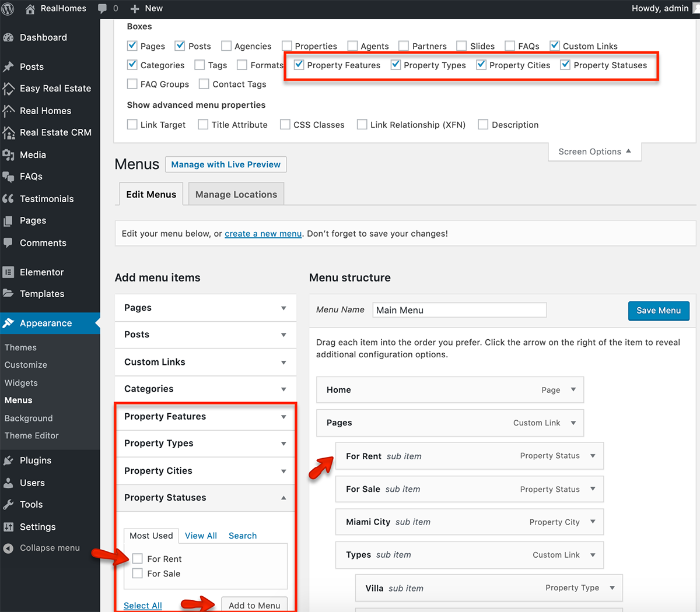The image size is (700, 612).
Task: Click the Settings sliders icon
Action: pyautogui.click(x=9, y=526)
